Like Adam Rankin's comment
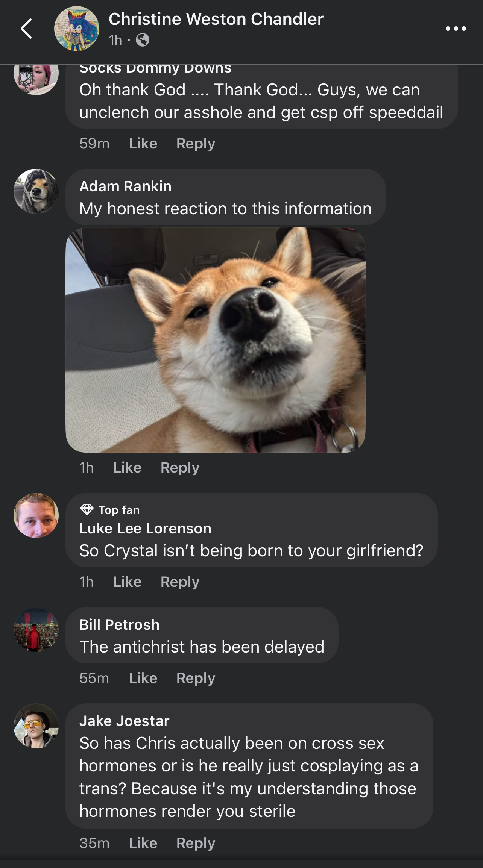The height and width of the screenshot is (868, 483). click(127, 467)
